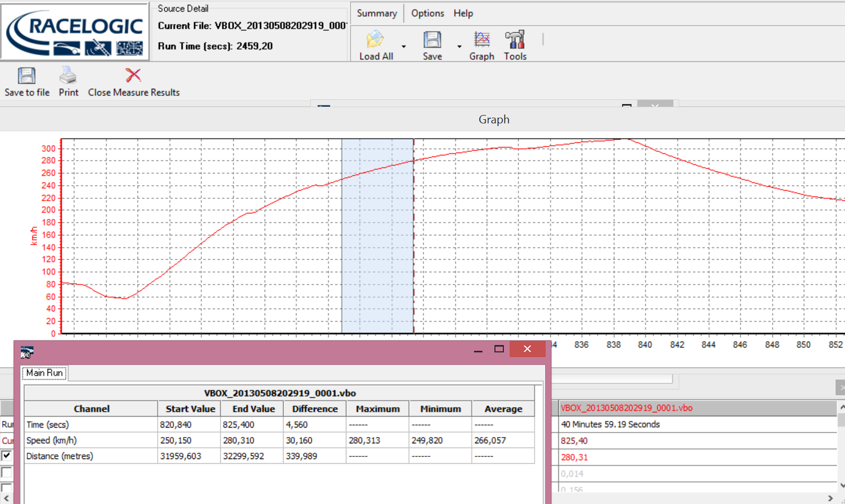This screenshot has width=845, height=504.
Task: Tick the first unchecked checkbox below checked one
Action: click(x=6, y=473)
